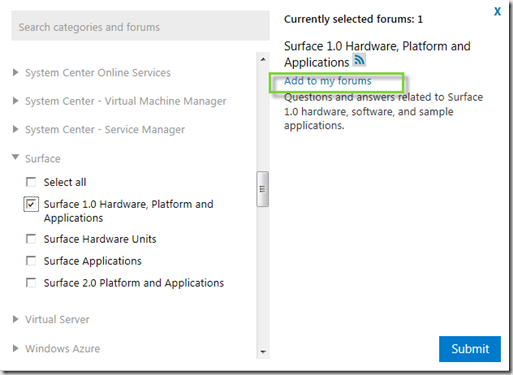Click the scrollbar down arrow in category list
The image size is (513, 375).
(263, 352)
